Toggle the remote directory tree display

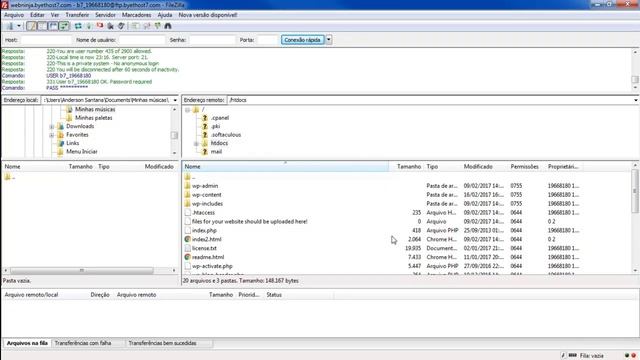(x=53, y=26)
